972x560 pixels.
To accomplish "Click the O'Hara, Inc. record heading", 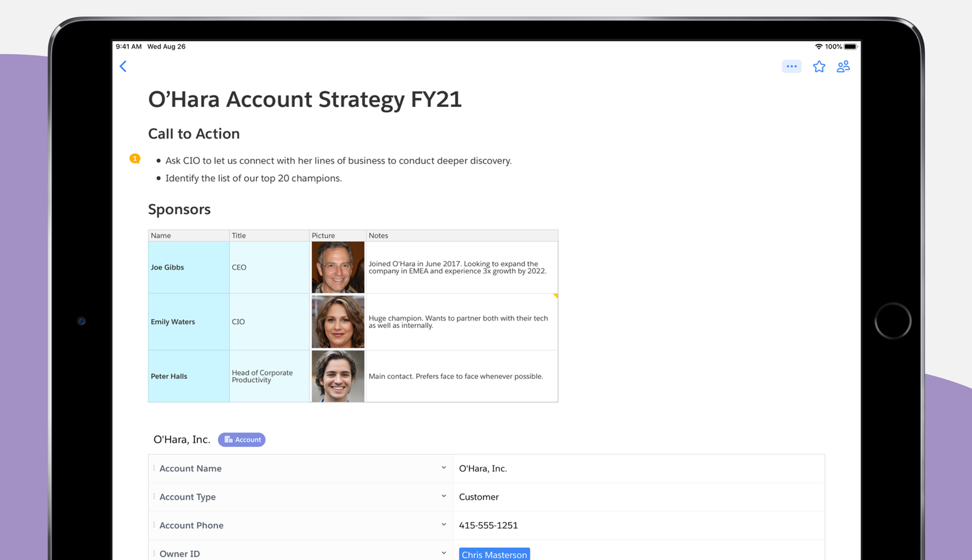I will pyautogui.click(x=182, y=440).
